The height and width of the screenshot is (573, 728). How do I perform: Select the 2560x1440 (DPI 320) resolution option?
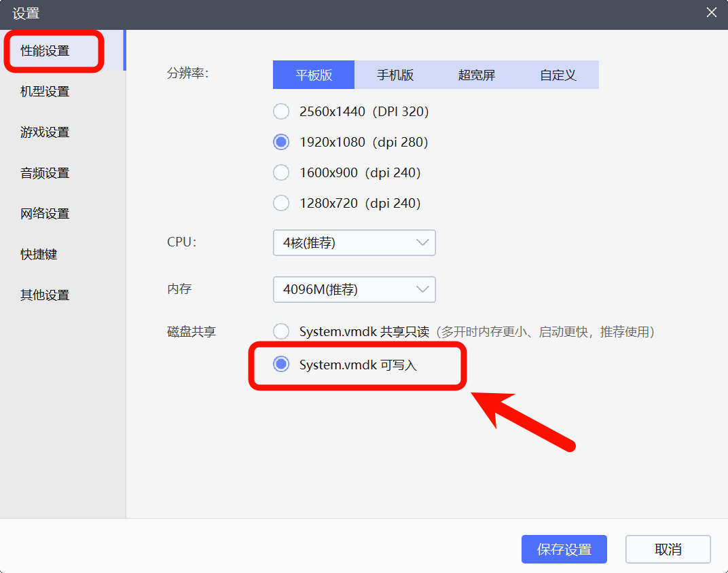281,112
